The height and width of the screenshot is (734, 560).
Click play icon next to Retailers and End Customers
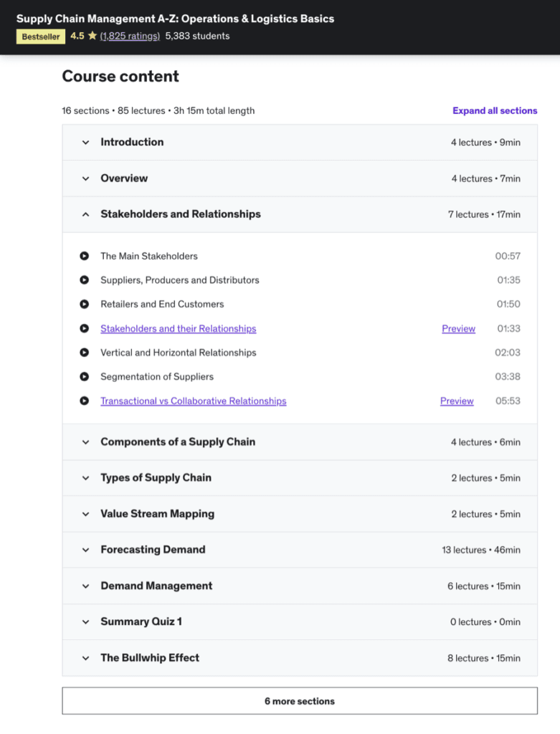pos(85,304)
